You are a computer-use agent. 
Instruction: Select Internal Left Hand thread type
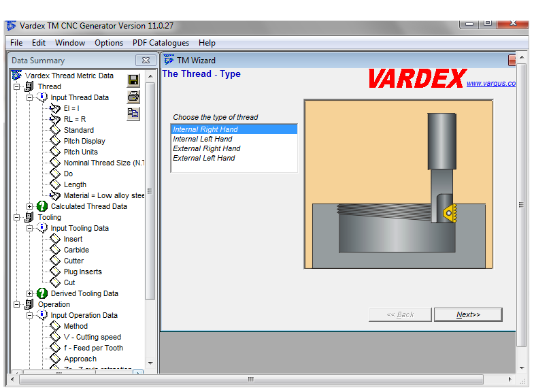(x=234, y=139)
